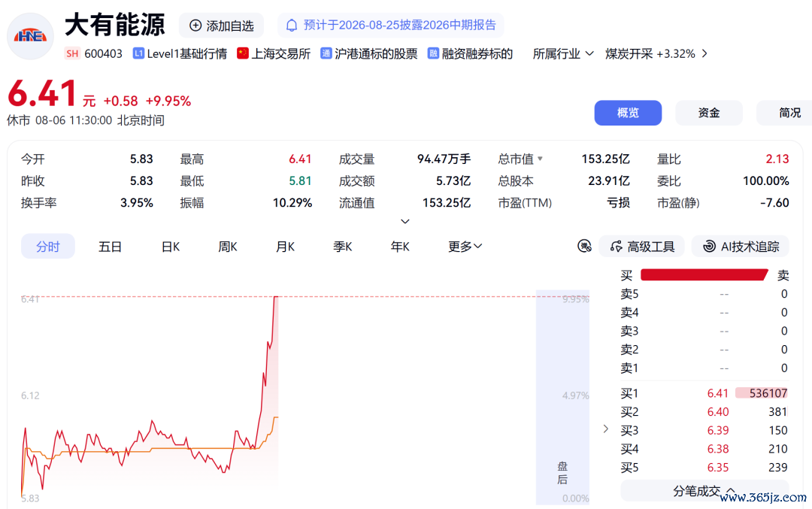Click 市盈(静) value -7.60
Screen dimensions: 812x509
coord(774,203)
